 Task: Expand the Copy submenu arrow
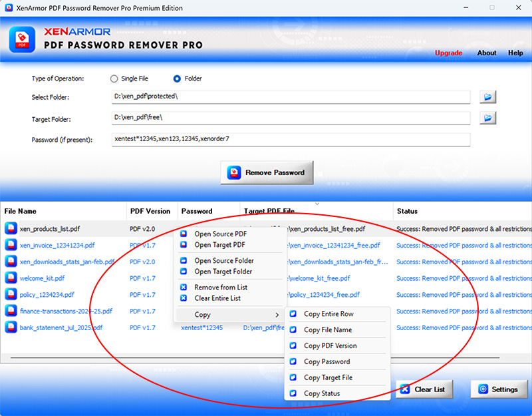pos(277,315)
